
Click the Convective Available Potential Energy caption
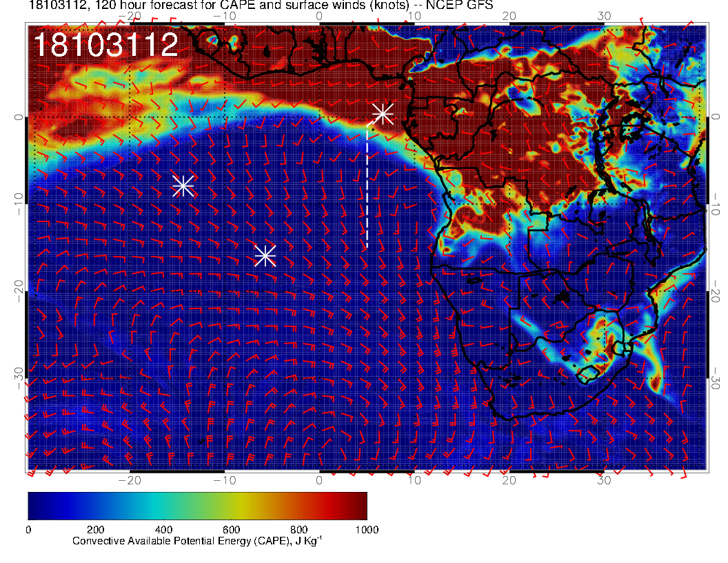pyautogui.click(x=197, y=542)
